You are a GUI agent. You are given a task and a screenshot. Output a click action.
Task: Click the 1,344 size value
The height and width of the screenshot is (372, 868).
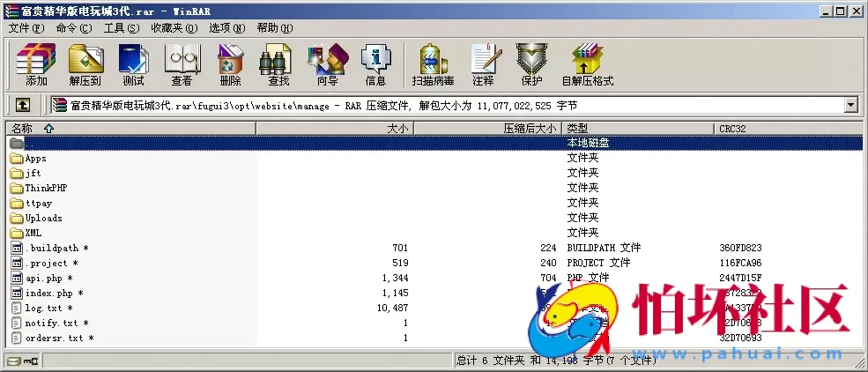click(x=396, y=278)
